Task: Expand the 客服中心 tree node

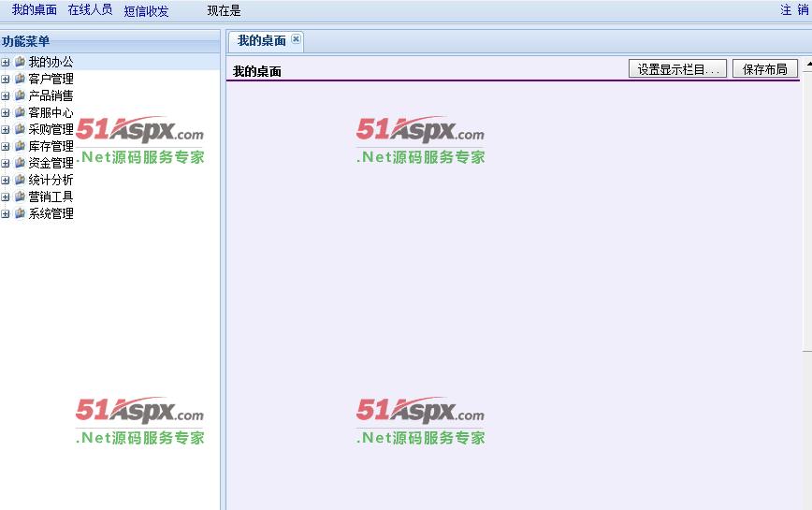Action: tap(6, 113)
